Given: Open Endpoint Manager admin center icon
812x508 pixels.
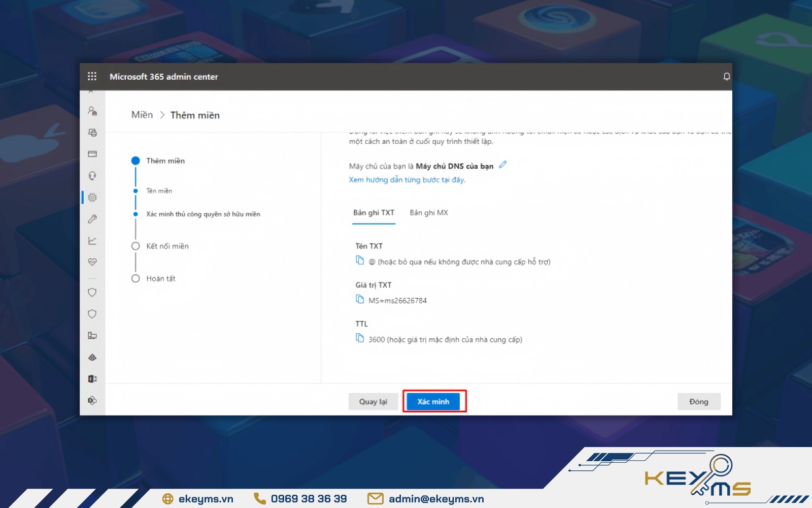Looking at the screenshot, I should [x=92, y=336].
